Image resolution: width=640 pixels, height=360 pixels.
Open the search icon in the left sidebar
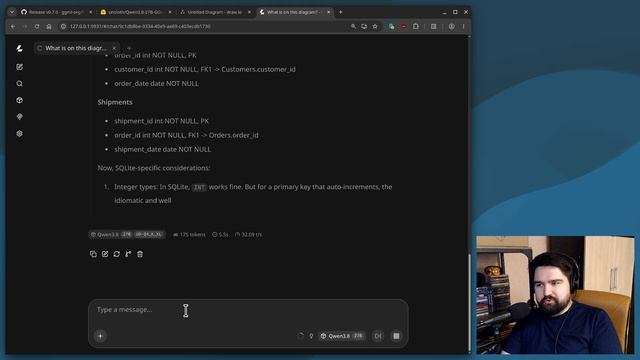(x=19, y=83)
